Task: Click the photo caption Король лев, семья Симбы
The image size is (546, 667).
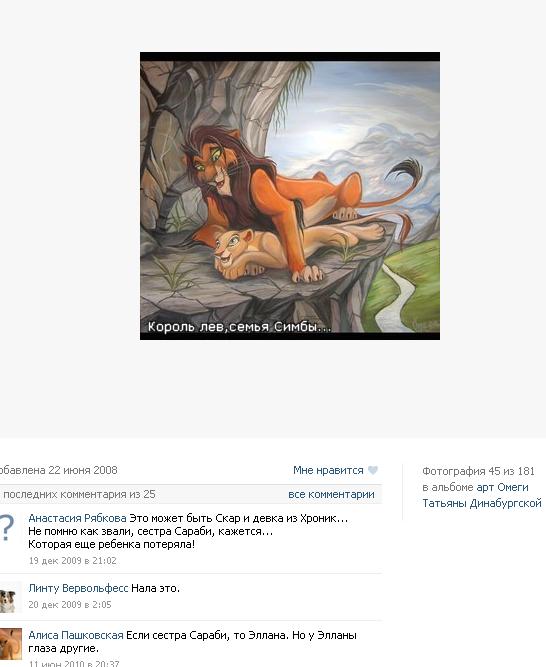Action: pyautogui.click(x=239, y=327)
